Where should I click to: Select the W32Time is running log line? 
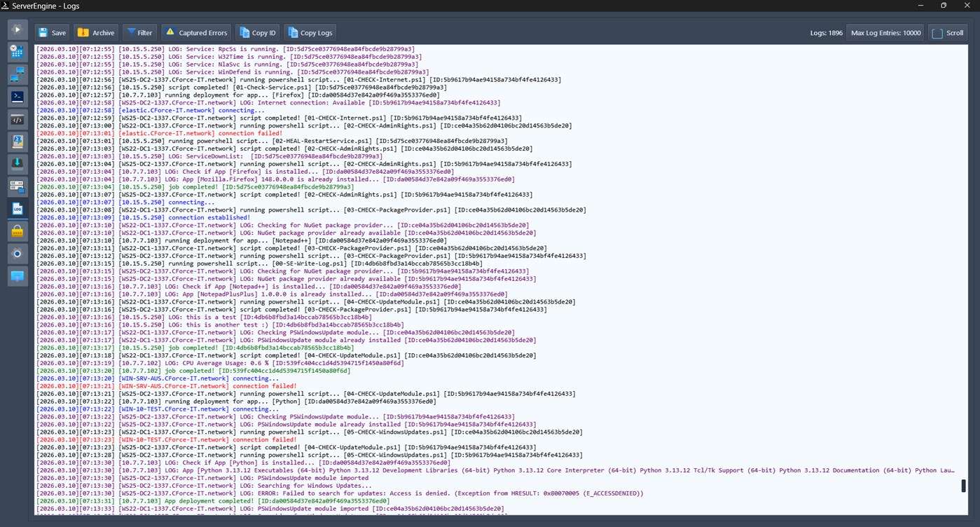(228, 57)
